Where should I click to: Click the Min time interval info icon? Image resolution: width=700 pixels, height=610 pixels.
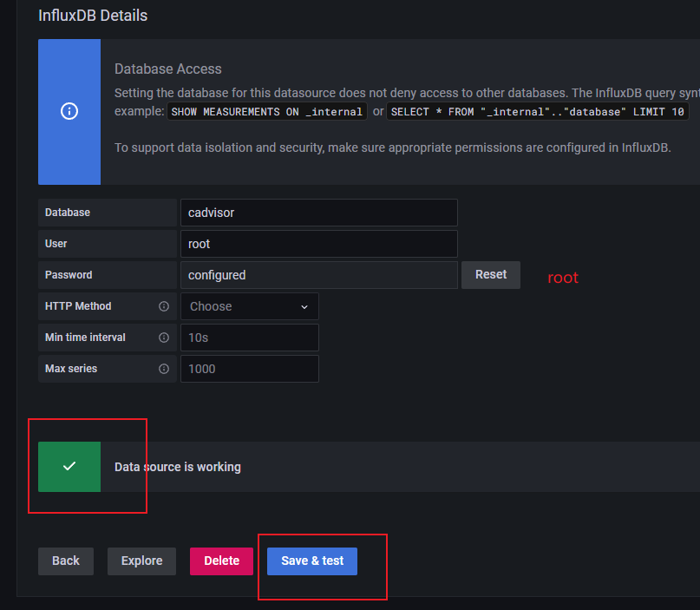[x=164, y=338]
